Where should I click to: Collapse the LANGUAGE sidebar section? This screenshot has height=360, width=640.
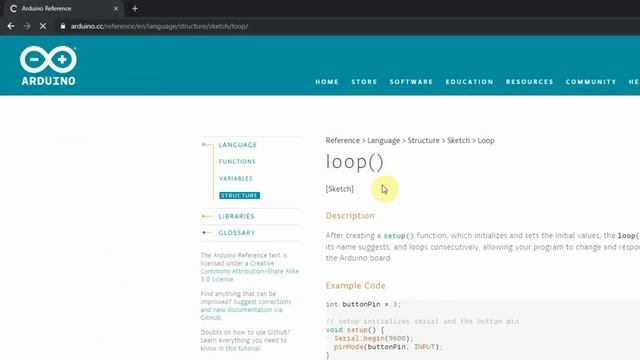coord(238,145)
